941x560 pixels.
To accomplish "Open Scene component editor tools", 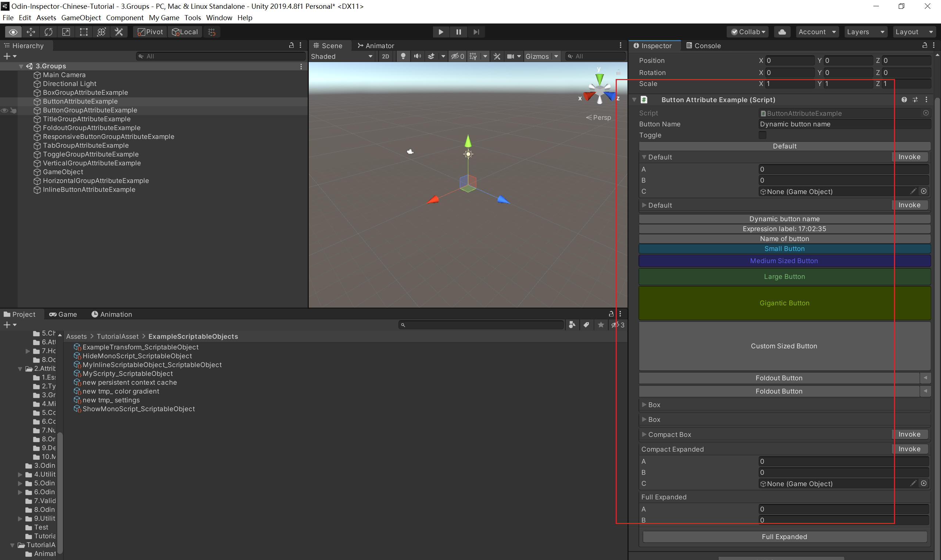I will (x=497, y=56).
